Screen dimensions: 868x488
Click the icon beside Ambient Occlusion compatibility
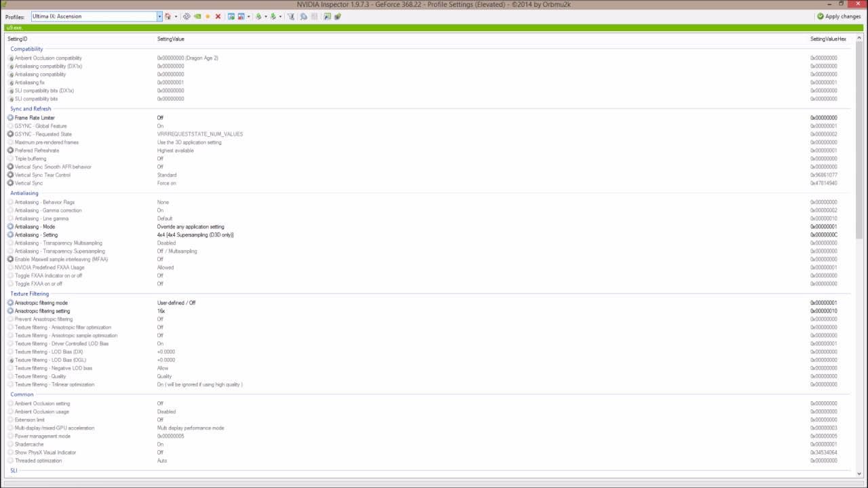point(11,58)
